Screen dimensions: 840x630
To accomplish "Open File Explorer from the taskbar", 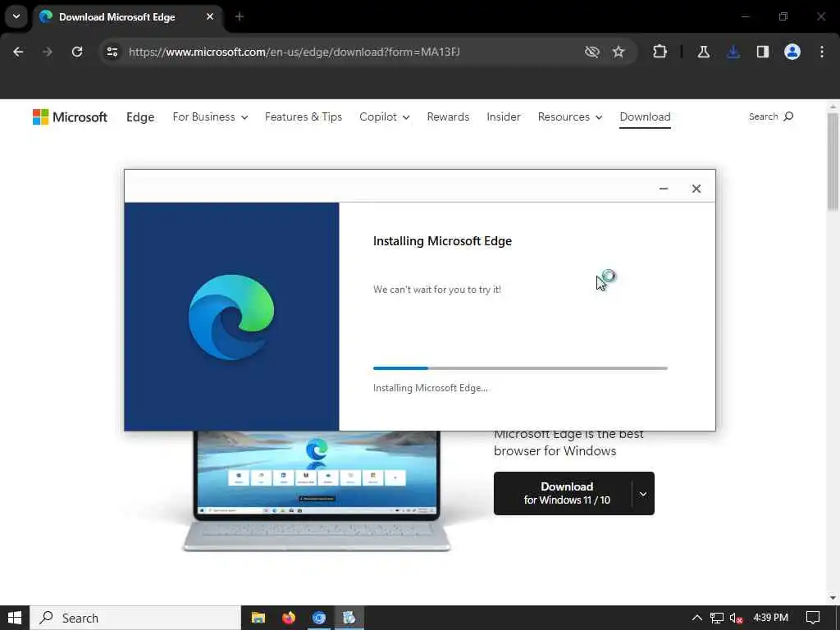I will click(x=258, y=618).
